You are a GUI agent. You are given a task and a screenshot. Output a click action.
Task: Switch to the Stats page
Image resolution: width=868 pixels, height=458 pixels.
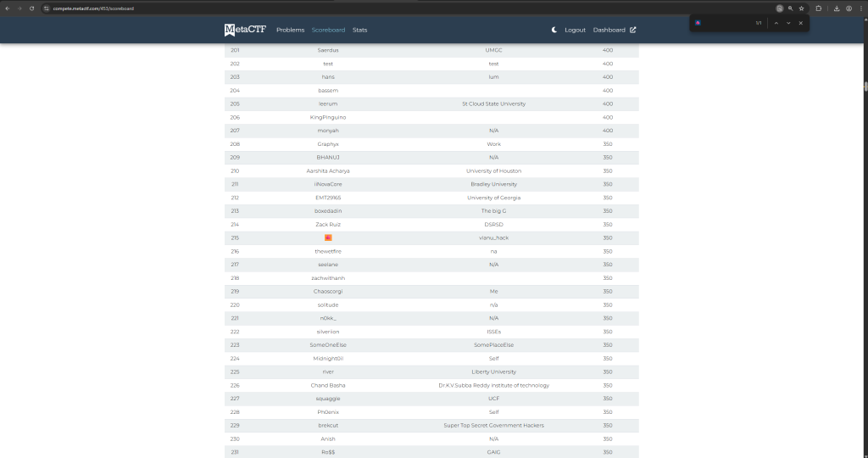[x=360, y=30]
